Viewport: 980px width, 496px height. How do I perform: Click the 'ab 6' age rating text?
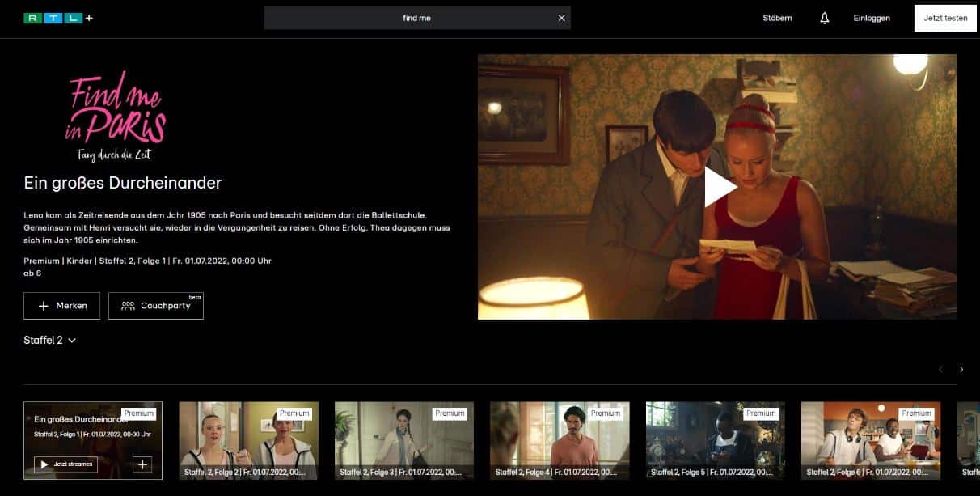[32, 273]
